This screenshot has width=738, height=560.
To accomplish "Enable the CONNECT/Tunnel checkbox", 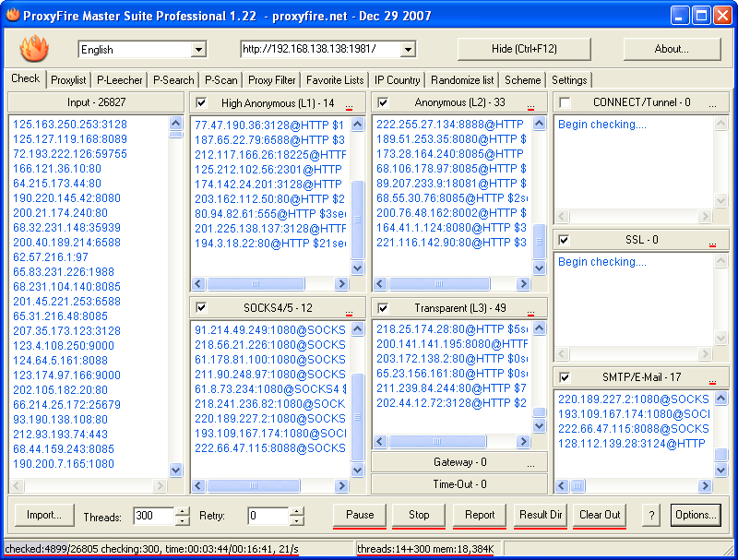I will point(565,102).
